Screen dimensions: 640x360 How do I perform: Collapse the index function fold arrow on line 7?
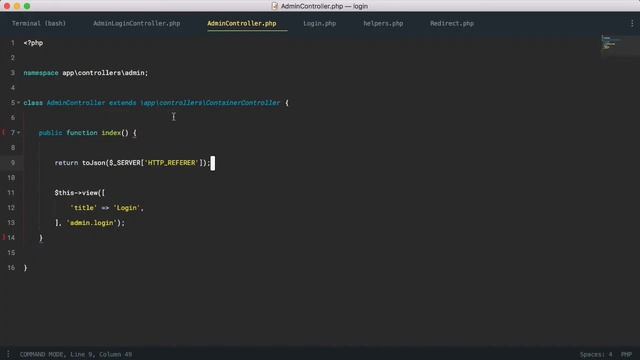pos(19,133)
